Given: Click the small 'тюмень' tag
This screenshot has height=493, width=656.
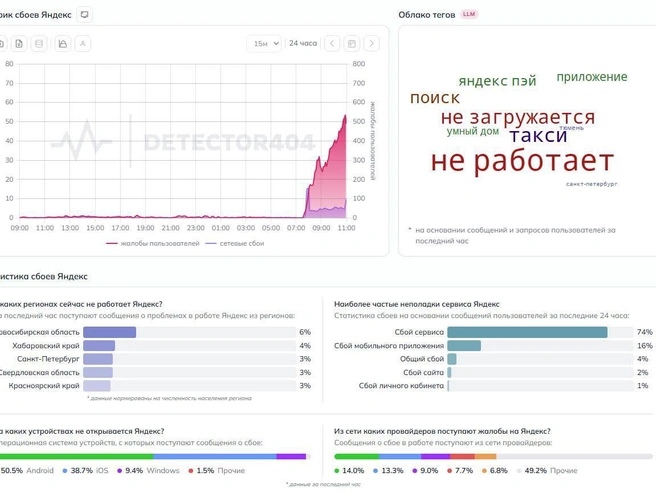Looking at the screenshot, I should 571,128.
